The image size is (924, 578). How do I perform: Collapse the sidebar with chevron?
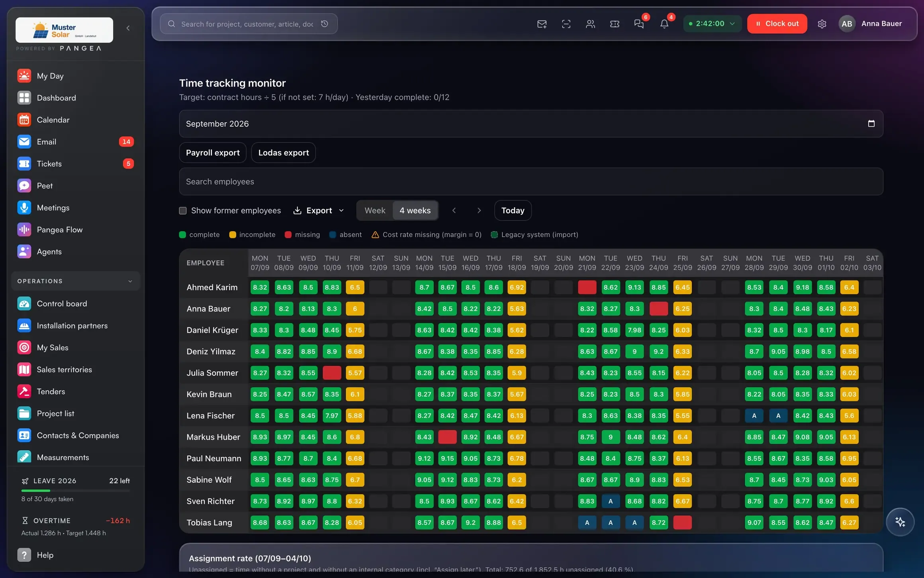coord(128,28)
